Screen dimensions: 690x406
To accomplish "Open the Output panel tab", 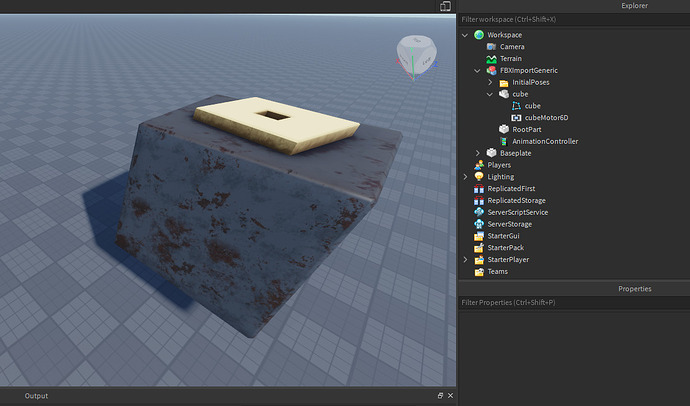I will (x=36, y=396).
